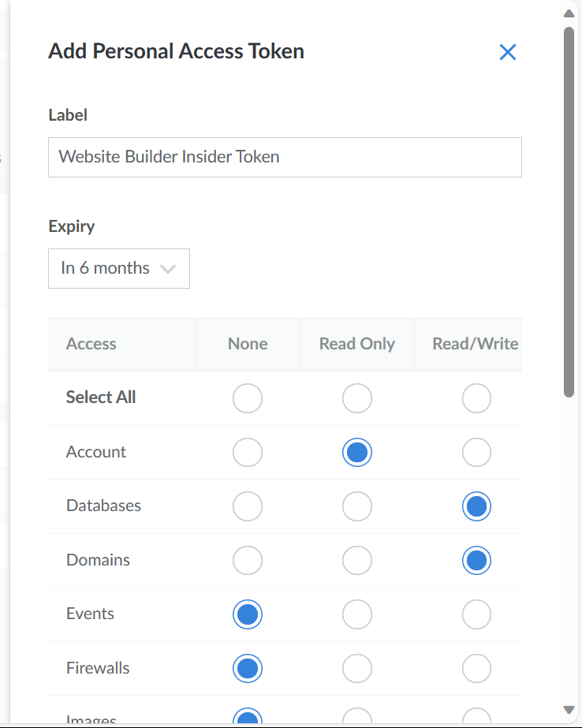Set Events access to Read Only

[357, 614]
